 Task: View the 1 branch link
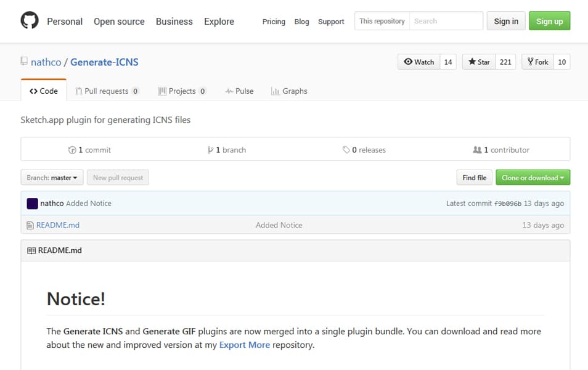tap(227, 150)
